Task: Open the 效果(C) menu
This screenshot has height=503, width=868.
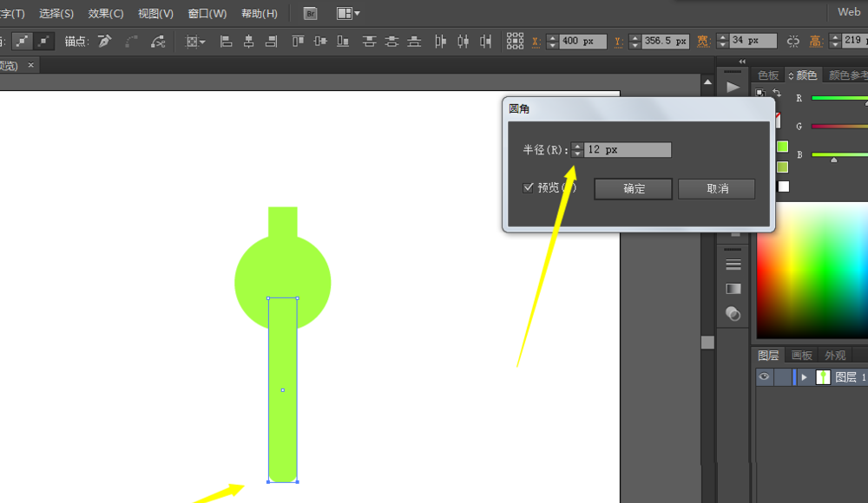Action: (106, 14)
